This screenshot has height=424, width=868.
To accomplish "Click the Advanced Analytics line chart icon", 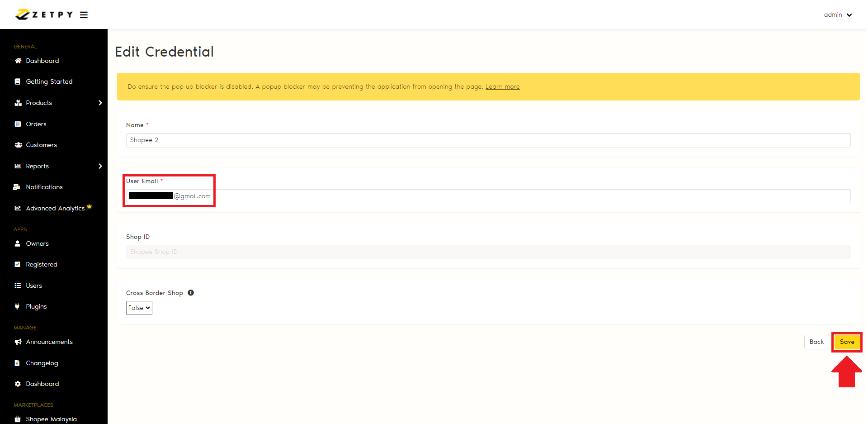I will point(18,208).
